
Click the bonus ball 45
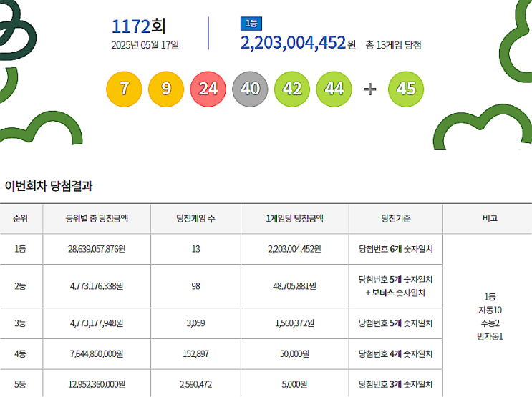click(x=406, y=89)
